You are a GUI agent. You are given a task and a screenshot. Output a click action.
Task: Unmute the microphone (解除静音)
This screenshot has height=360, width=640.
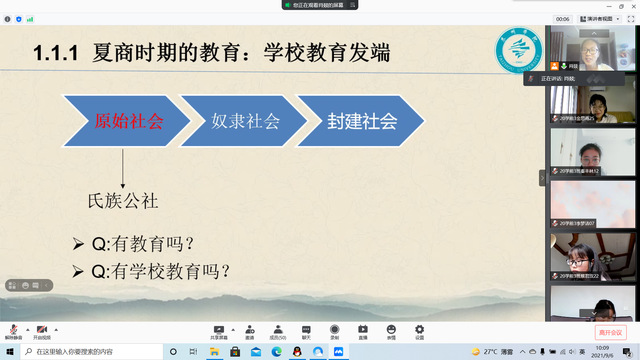coord(13,332)
